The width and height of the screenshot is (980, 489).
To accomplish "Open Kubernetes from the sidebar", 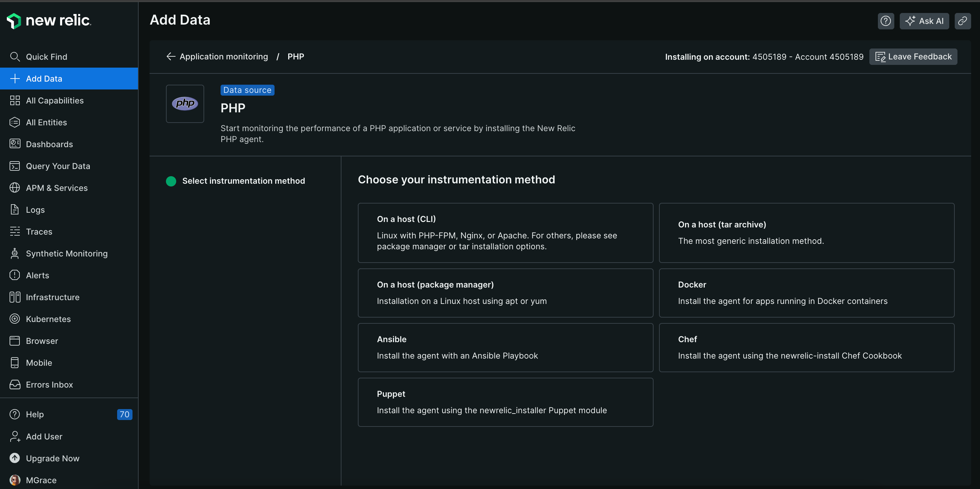I will point(69,319).
